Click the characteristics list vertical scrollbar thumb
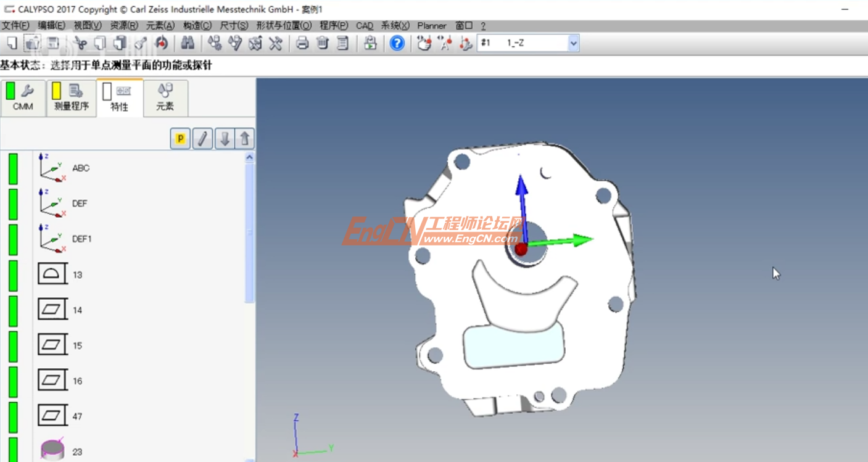The width and height of the screenshot is (868, 462). click(x=250, y=233)
